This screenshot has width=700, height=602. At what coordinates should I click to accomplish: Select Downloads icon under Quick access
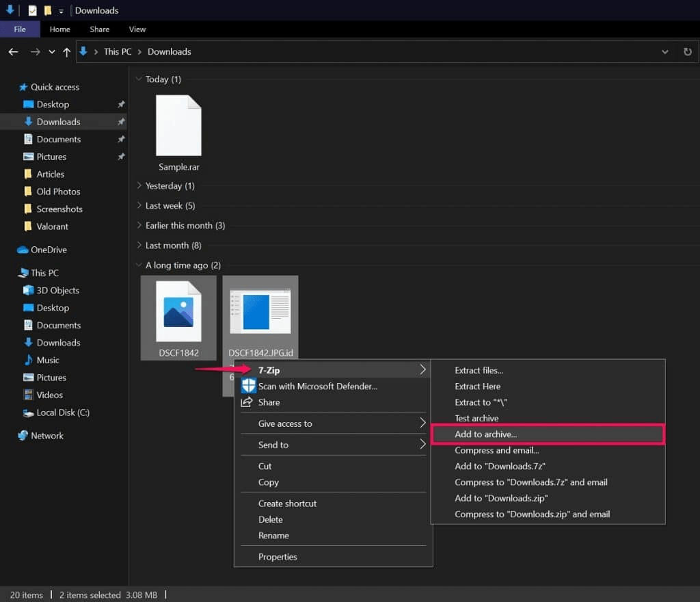(x=29, y=122)
